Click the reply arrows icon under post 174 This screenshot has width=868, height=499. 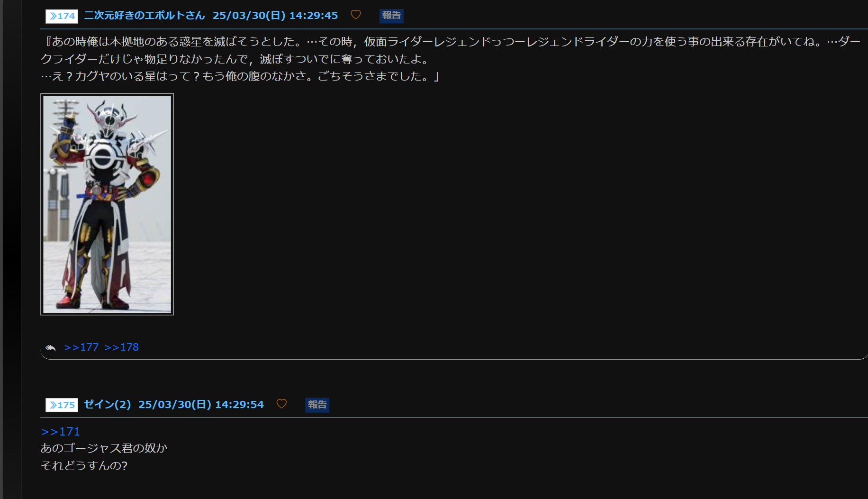51,348
